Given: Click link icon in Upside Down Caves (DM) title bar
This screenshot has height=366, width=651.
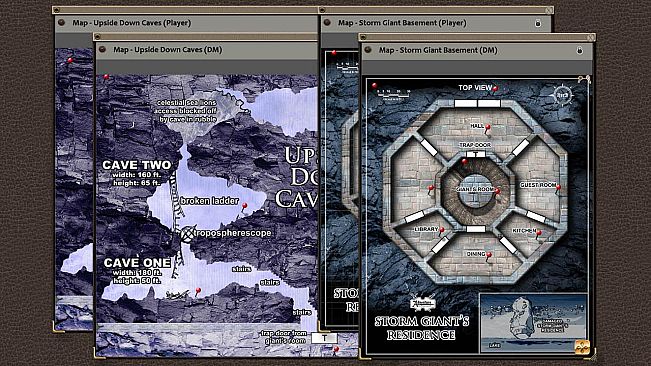Looking at the screenshot, I should point(102,50).
